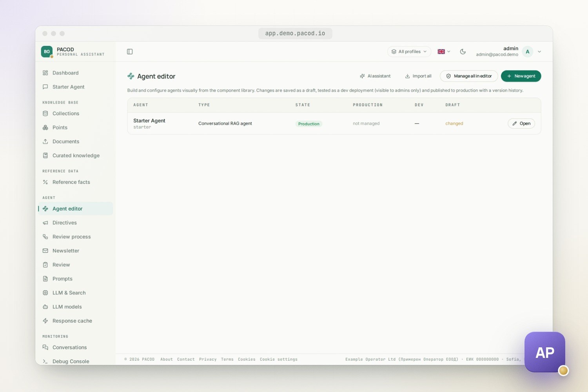Click the Response cache lightning icon
This screenshot has width=588, height=392.
click(x=45, y=321)
